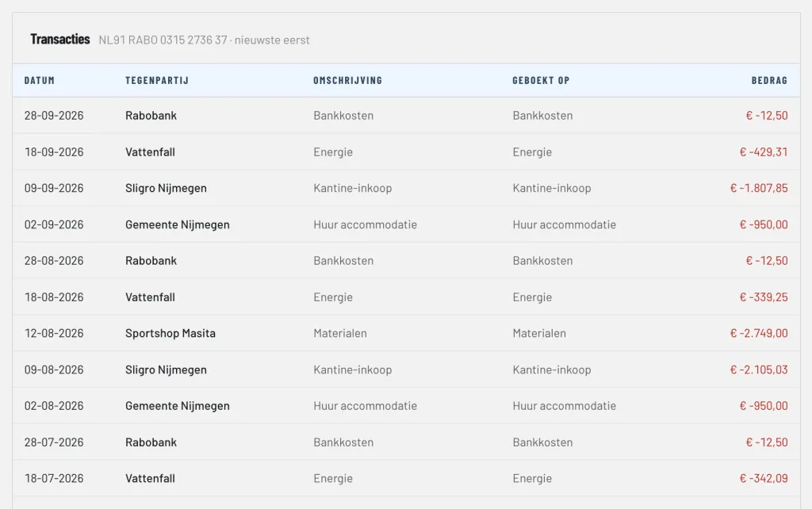Click the amount € -2.105,03
Screen dimensions: 812x509
coord(759,369)
